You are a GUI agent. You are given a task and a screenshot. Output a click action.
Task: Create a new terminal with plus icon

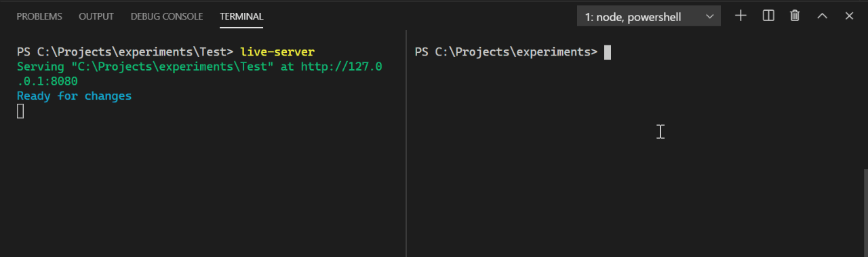coord(741,16)
